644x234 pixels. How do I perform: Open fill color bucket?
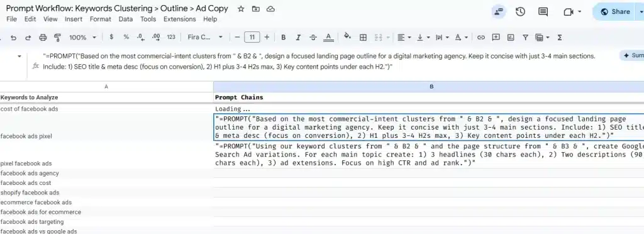(347, 37)
